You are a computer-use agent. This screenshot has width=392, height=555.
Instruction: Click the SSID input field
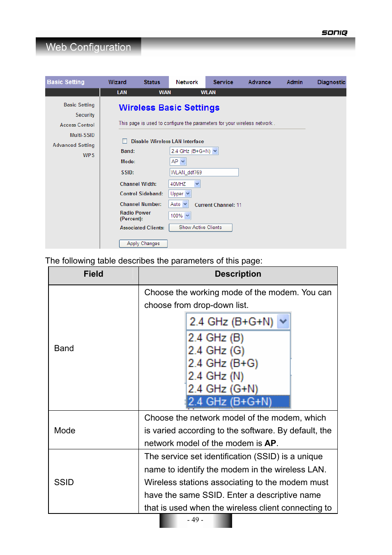click(x=204, y=172)
